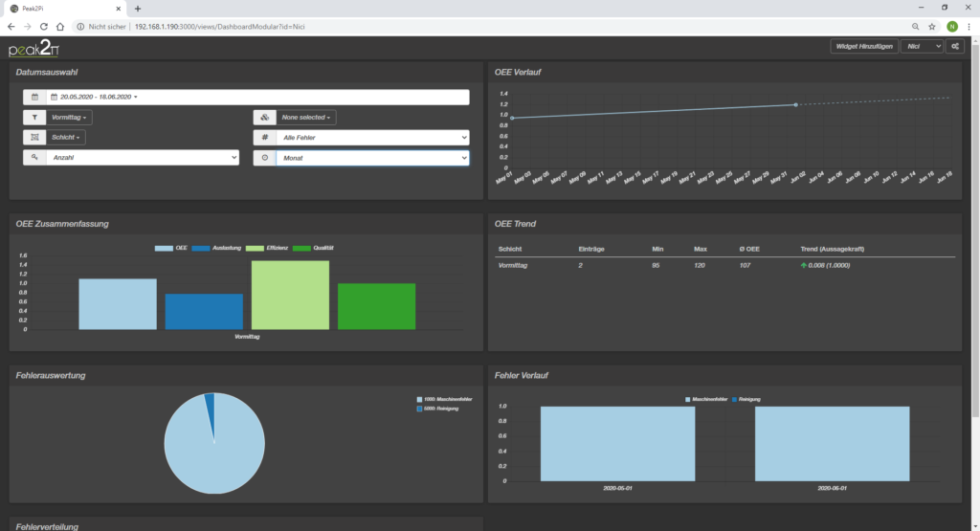Viewport: 980px width, 531px height.
Task: Expand the Alle Fehler select box
Action: (x=372, y=138)
